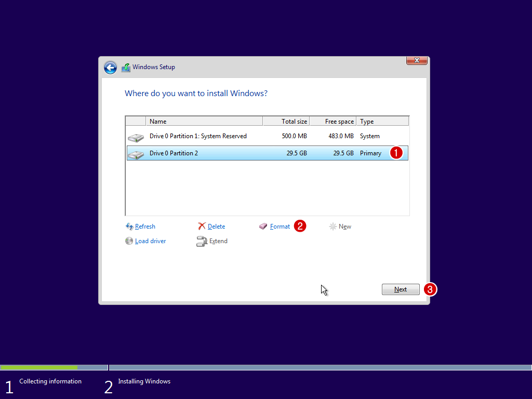Click the blue back arrow button
This screenshot has height=399, width=532.
coord(110,68)
